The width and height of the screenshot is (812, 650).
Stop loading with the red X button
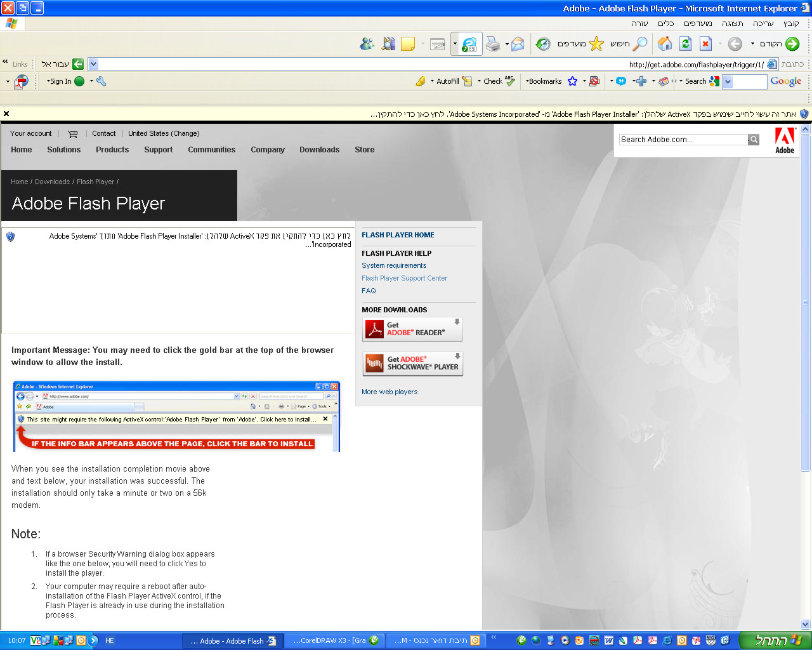pyautogui.click(x=705, y=44)
